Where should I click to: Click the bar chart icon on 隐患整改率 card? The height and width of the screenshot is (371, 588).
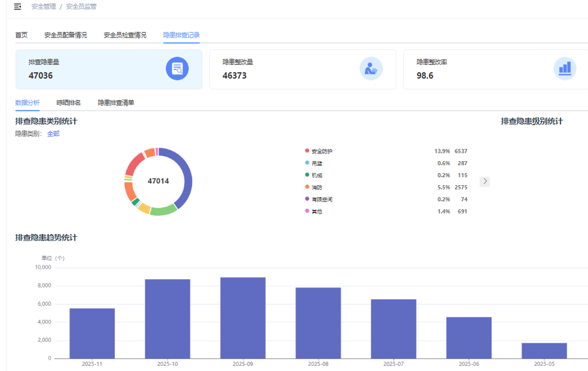coord(564,69)
